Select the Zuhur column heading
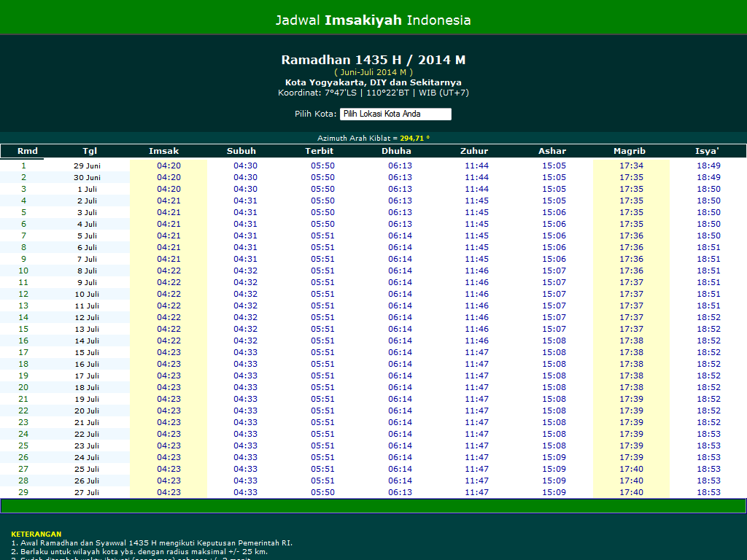747x560 pixels. (x=474, y=151)
